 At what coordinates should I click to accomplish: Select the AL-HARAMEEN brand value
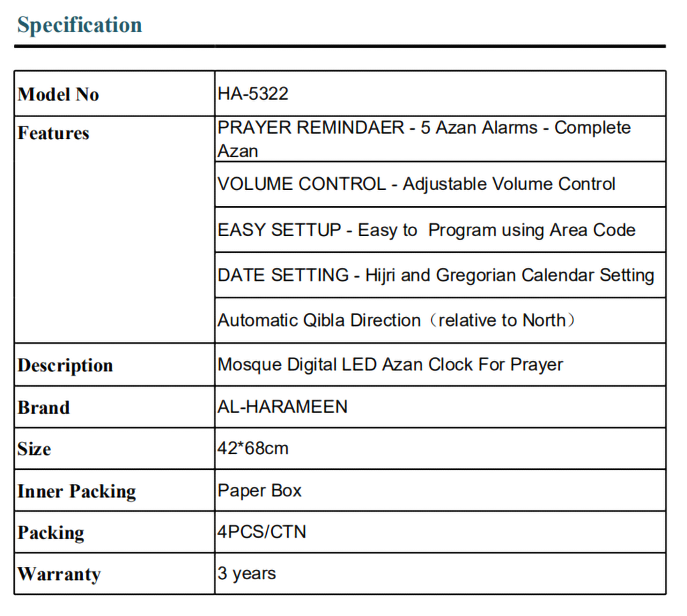pyautogui.click(x=282, y=406)
